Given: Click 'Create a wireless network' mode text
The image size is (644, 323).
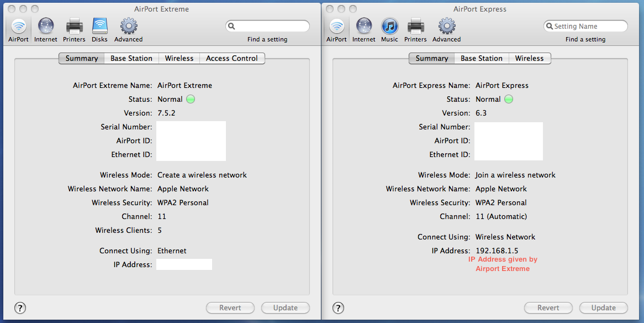Looking at the screenshot, I should point(202,175).
